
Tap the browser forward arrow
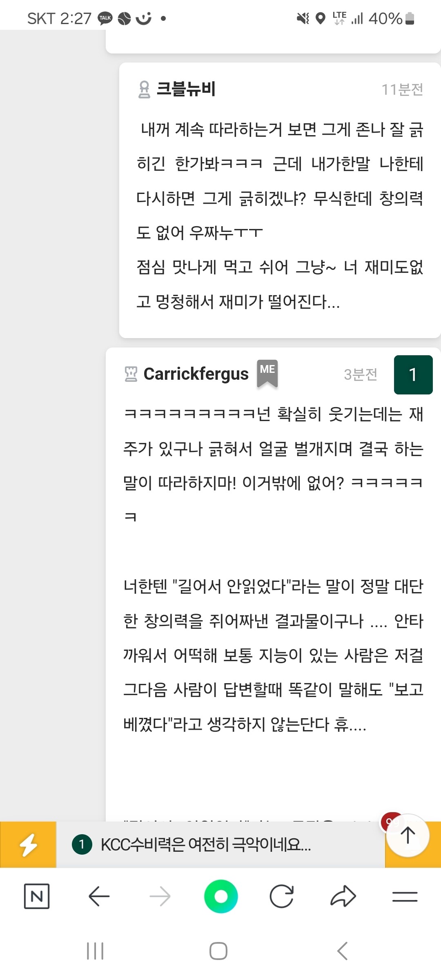click(x=160, y=896)
